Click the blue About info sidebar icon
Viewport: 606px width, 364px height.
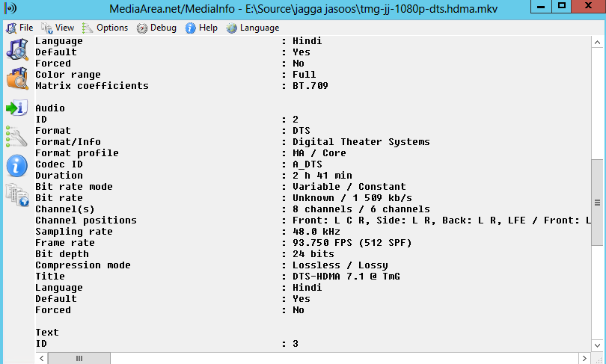[16, 166]
